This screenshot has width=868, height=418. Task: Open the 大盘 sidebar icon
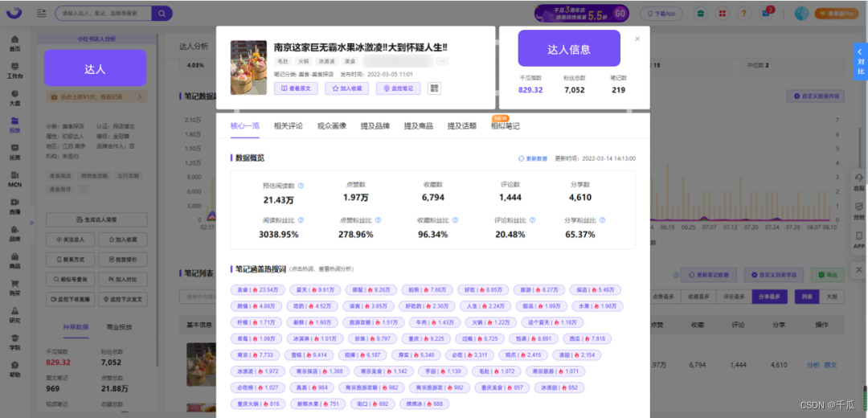point(15,97)
